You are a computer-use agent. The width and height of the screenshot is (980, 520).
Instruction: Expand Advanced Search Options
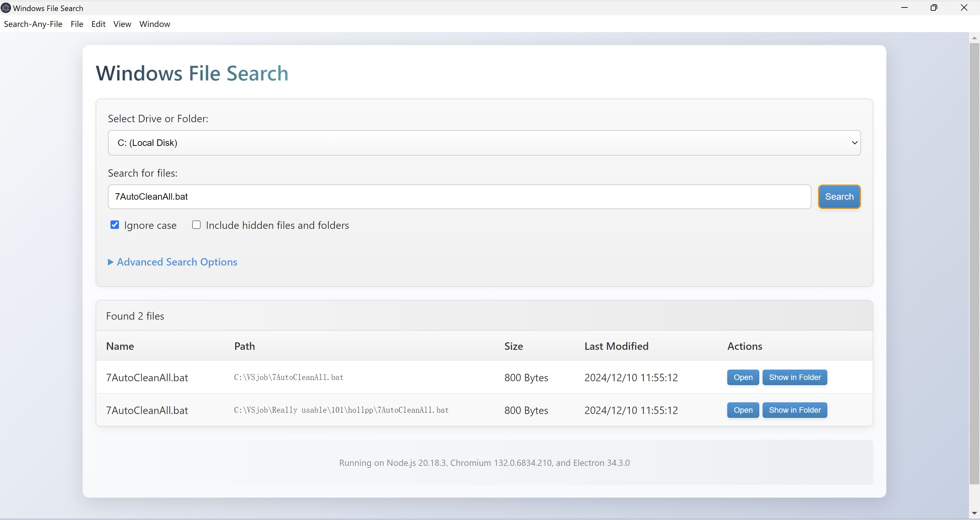pos(173,262)
